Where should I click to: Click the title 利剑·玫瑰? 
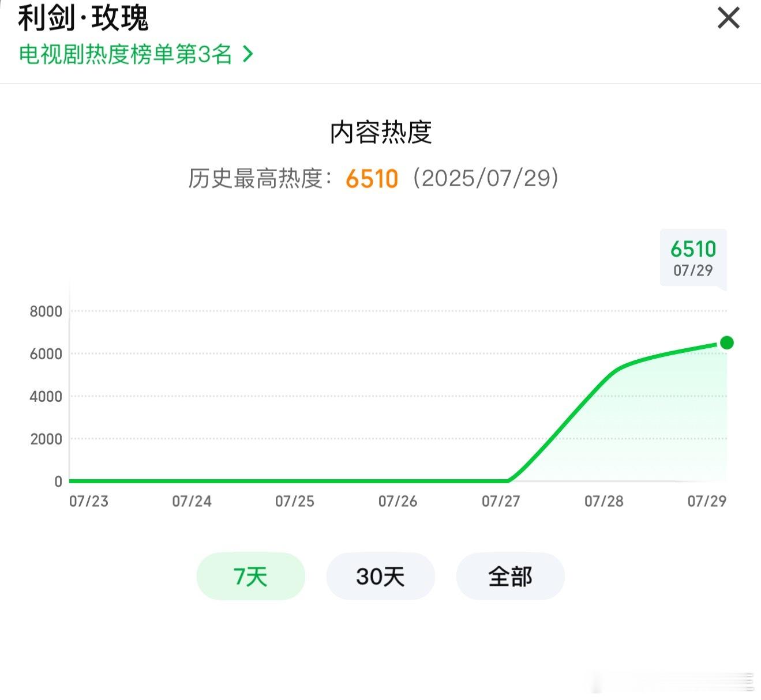[x=83, y=18]
